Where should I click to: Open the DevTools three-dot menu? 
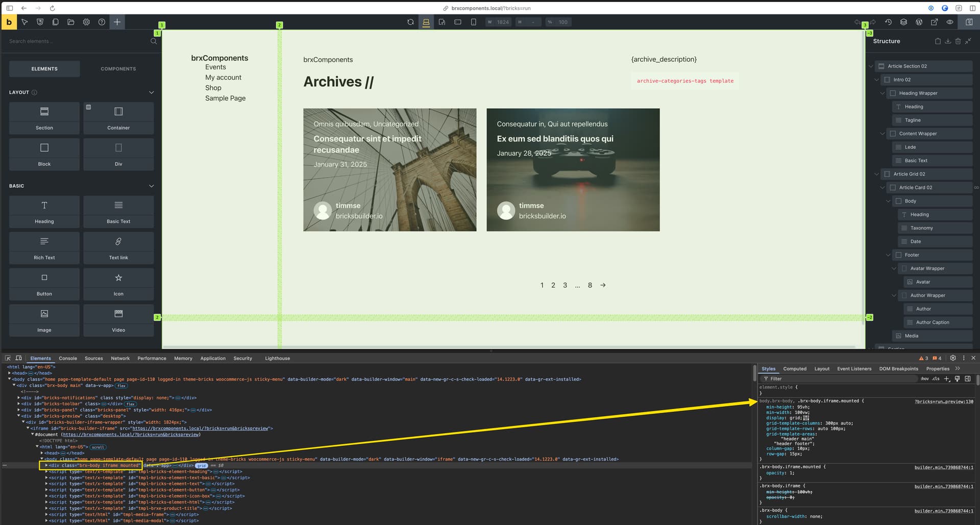964,358
